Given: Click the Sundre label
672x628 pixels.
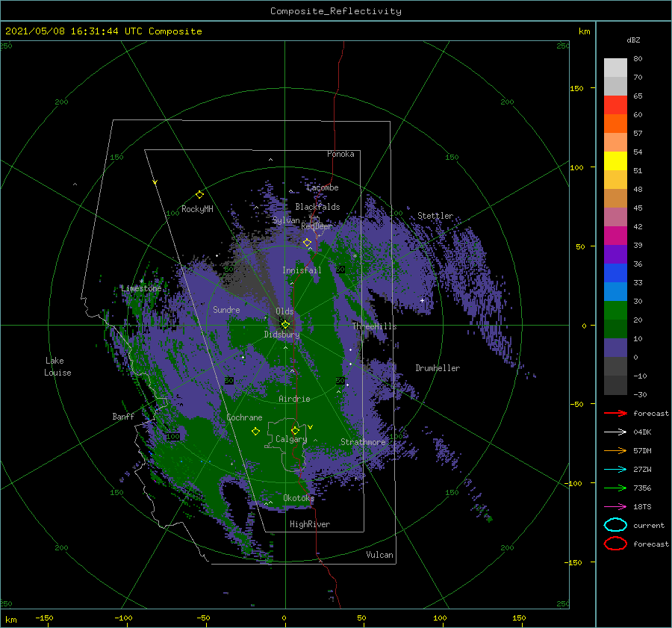Looking at the screenshot, I should click(x=226, y=310).
